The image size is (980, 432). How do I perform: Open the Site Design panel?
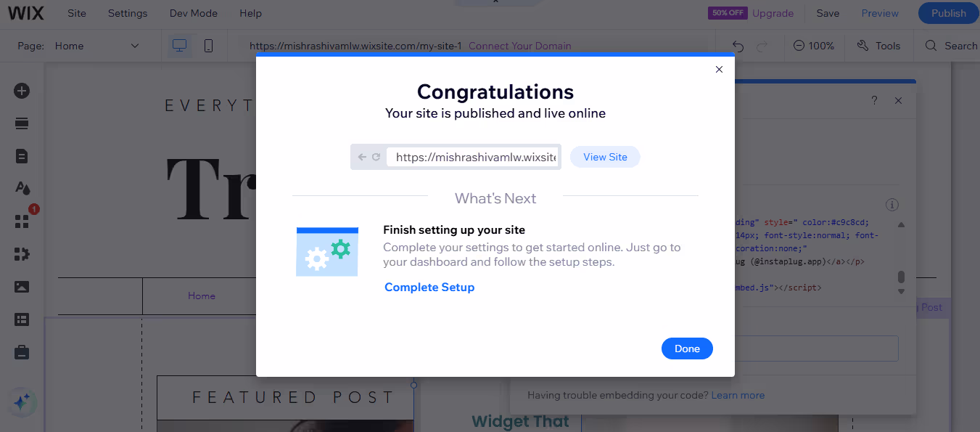[x=22, y=188]
